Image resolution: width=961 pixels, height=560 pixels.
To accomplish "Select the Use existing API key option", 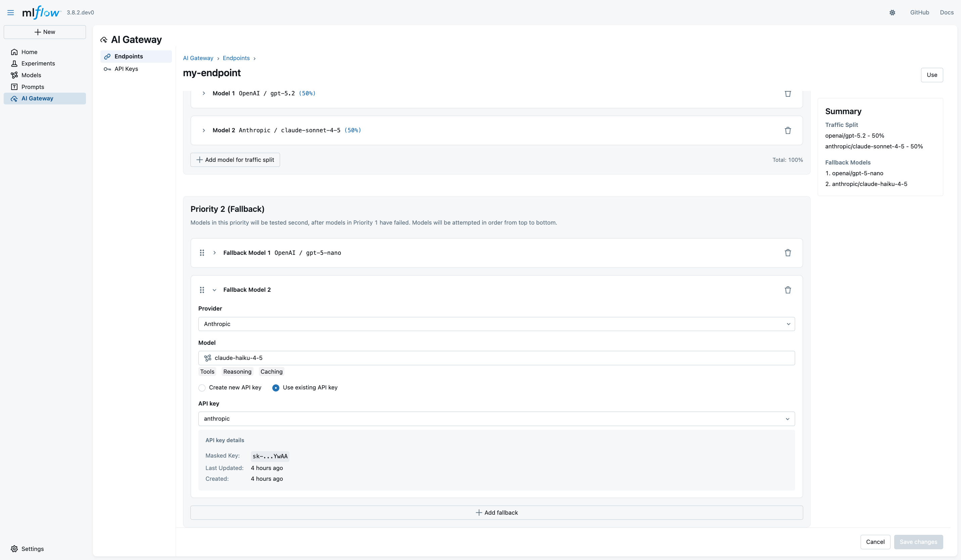I will 276,388.
